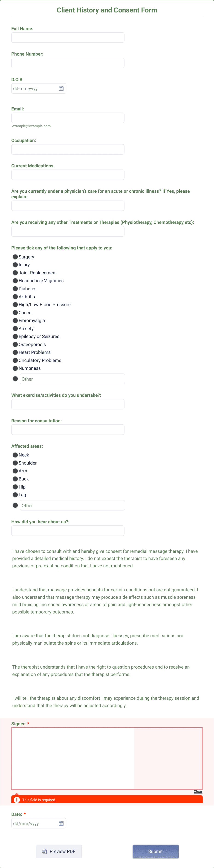Click the Reason for consultation field
214x868 pixels.
click(68, 429)
